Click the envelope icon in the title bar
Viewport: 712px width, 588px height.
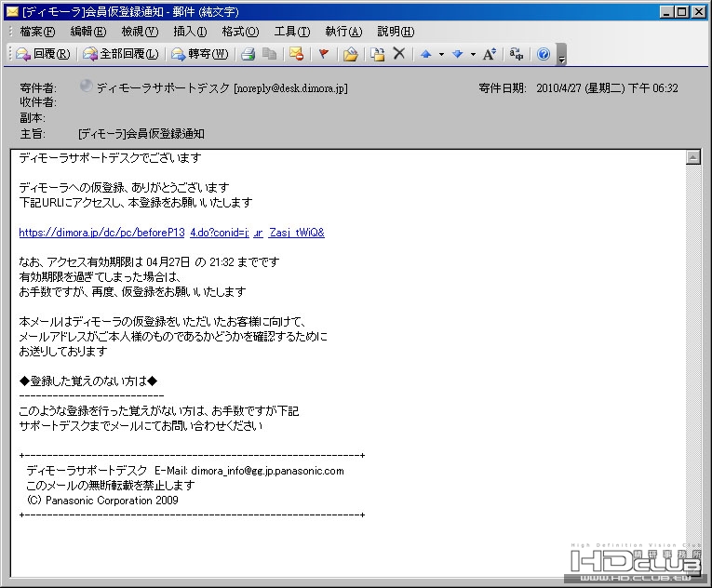point(12,11)
